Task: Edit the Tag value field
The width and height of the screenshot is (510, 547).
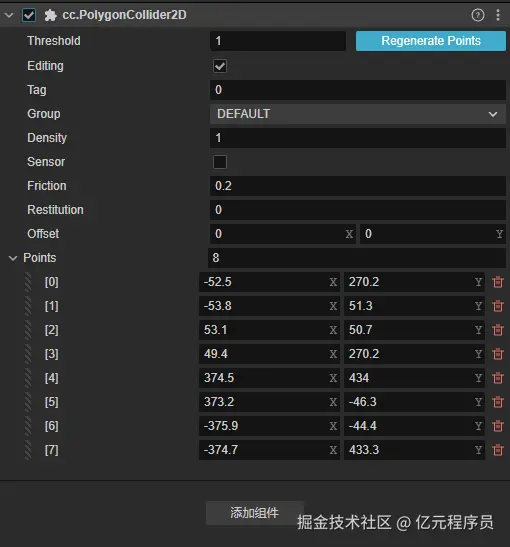Action: coord(358,90)
